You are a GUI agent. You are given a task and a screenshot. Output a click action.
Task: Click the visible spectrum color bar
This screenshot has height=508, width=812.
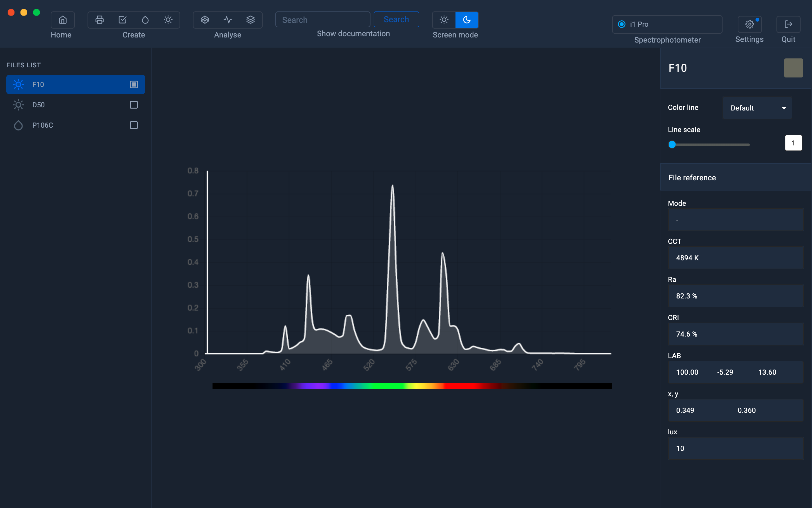tap(412, 386)
